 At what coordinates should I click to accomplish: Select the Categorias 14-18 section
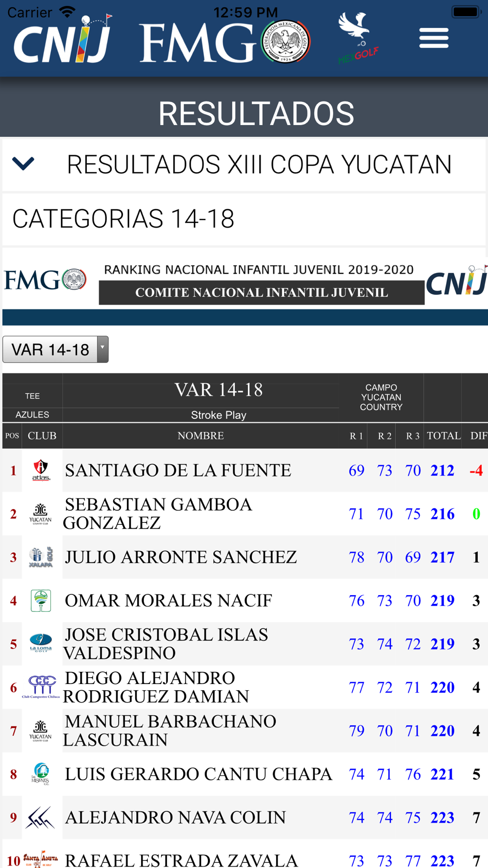[x=244, y=219]
